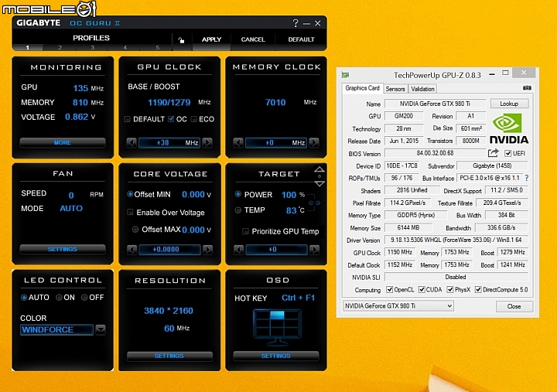Toggle PhysX checkbox in GPU-Z
The image size is (557, 392).
[x=450, y=290]
